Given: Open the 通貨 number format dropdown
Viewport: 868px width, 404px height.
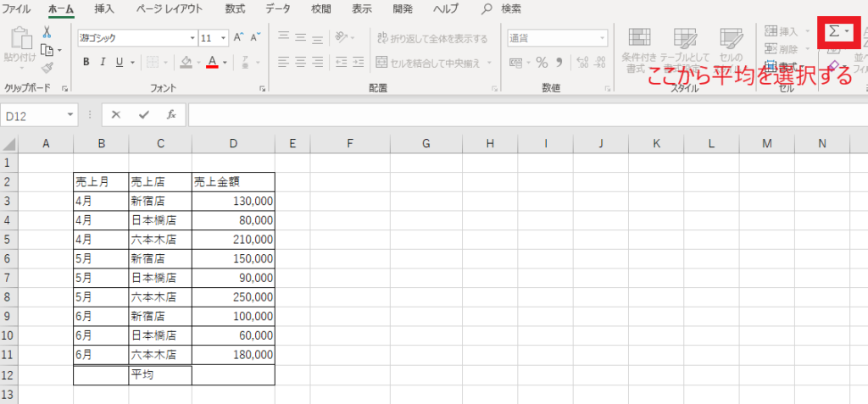Looking at the screenshot, I should tap(603, 38).
